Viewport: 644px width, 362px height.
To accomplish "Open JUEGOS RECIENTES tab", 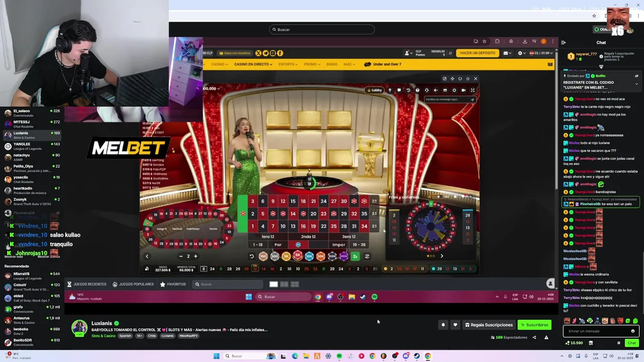I will (87, 284).
